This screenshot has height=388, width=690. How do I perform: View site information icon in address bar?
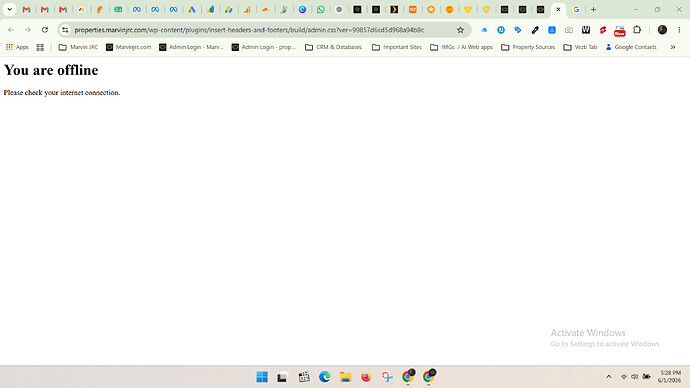(x=65, y=30)
